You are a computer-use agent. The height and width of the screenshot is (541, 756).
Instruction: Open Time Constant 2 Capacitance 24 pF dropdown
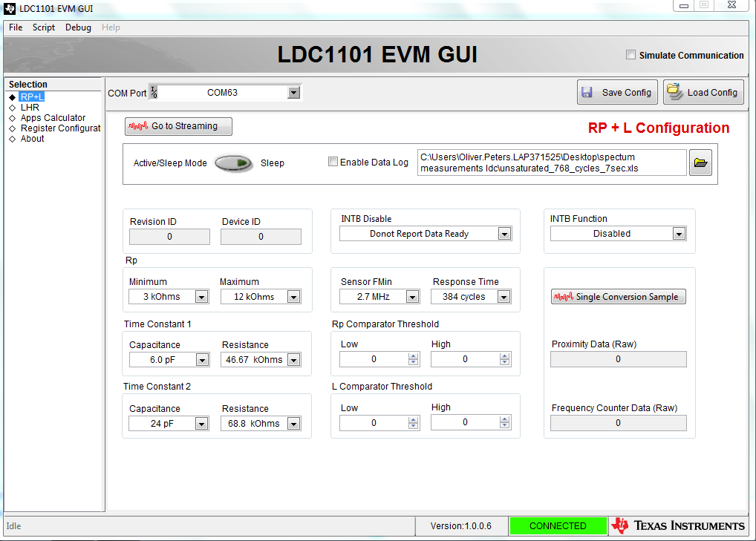point(201,424)
